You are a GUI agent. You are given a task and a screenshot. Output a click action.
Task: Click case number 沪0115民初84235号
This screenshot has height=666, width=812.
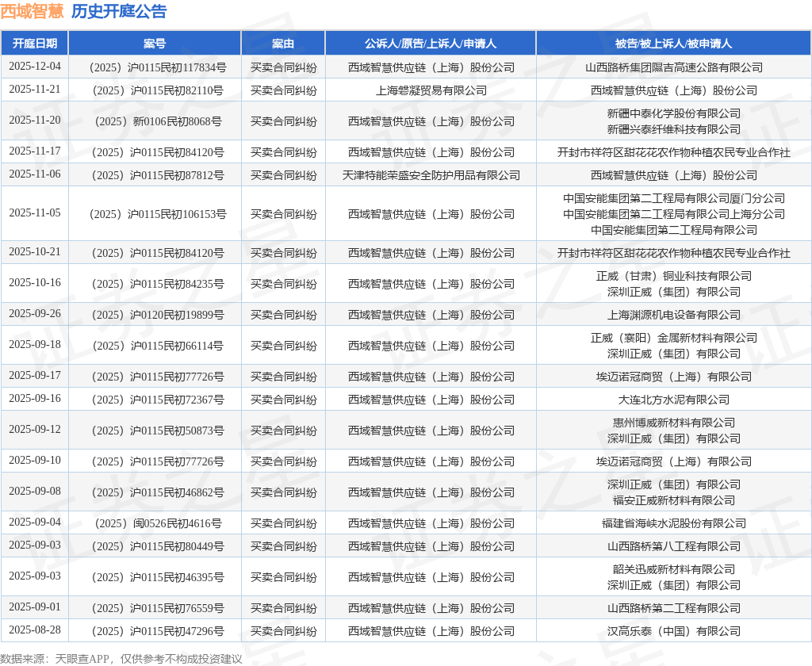(177, 285)
